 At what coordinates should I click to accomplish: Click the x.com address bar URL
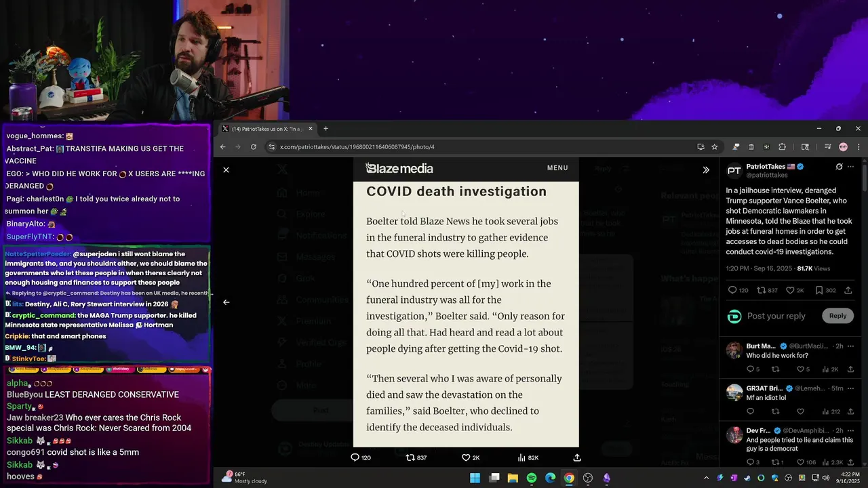point(357,147)
